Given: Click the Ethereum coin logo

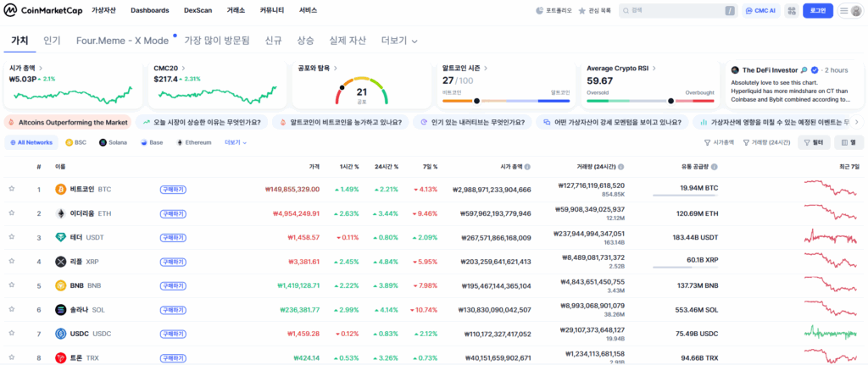Looking at the screenshot, I should point(60,213).
